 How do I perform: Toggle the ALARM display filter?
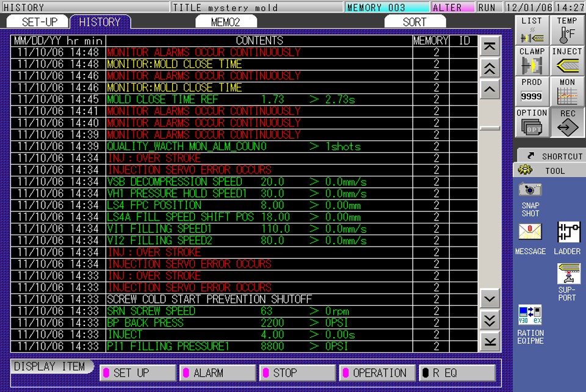(x=217, y=372)
